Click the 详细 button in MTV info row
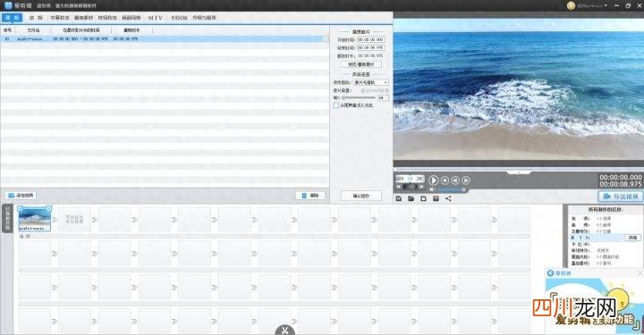 (x=632, y=238)
